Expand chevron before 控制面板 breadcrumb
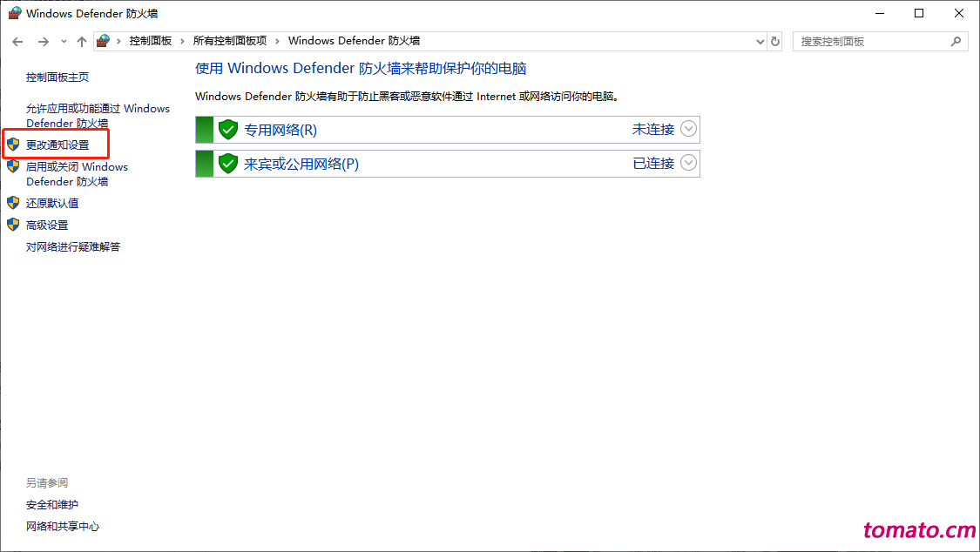This screenshot has height=552, width=980. tap(118, 41)
